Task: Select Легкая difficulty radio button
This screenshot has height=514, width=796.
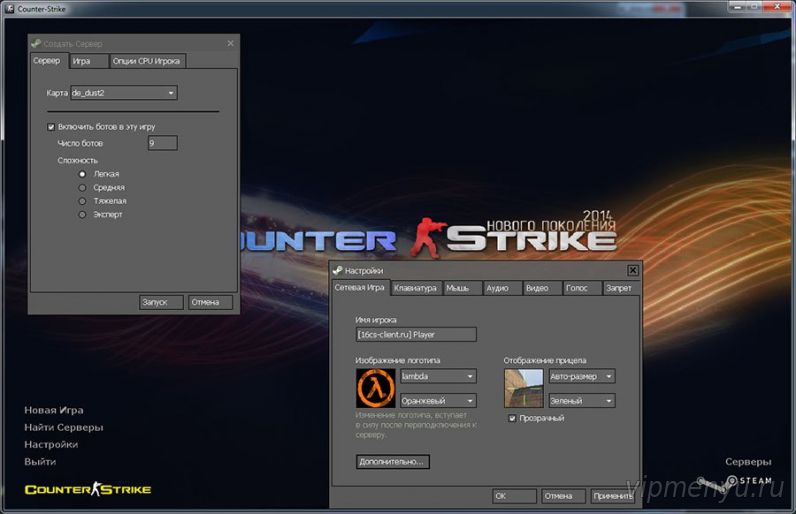Action: [x=82, y=174]
